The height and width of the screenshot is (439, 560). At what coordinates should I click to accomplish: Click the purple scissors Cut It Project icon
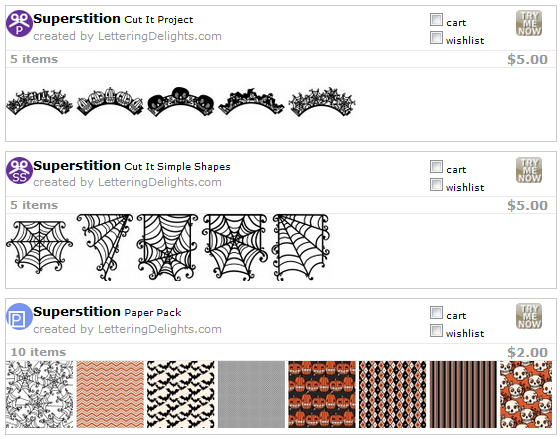coord(19,24)
